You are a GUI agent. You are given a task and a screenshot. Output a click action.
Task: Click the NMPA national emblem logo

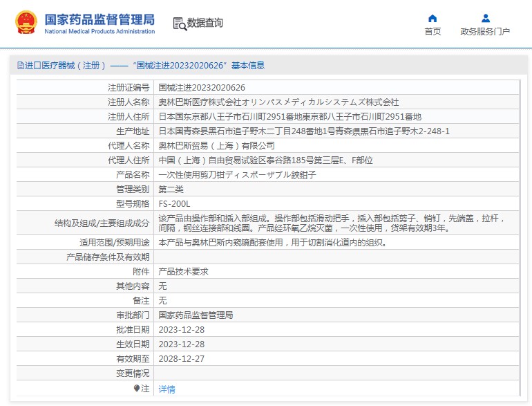click(26, 23)
